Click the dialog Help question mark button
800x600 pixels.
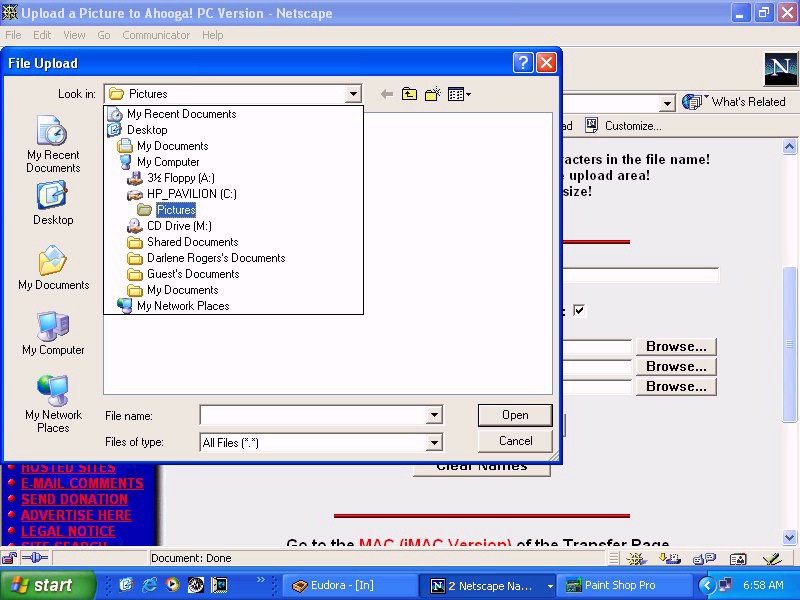523,63
